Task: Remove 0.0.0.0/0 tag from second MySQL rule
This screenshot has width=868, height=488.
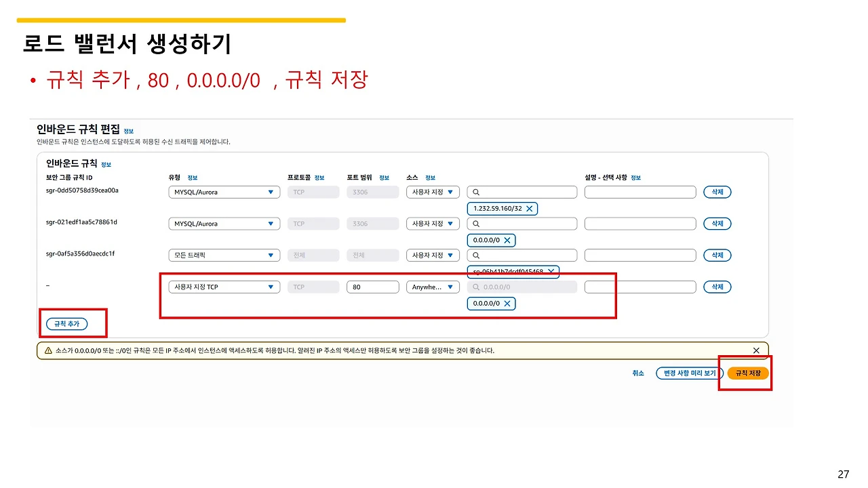Action: [x=507, y=240]
